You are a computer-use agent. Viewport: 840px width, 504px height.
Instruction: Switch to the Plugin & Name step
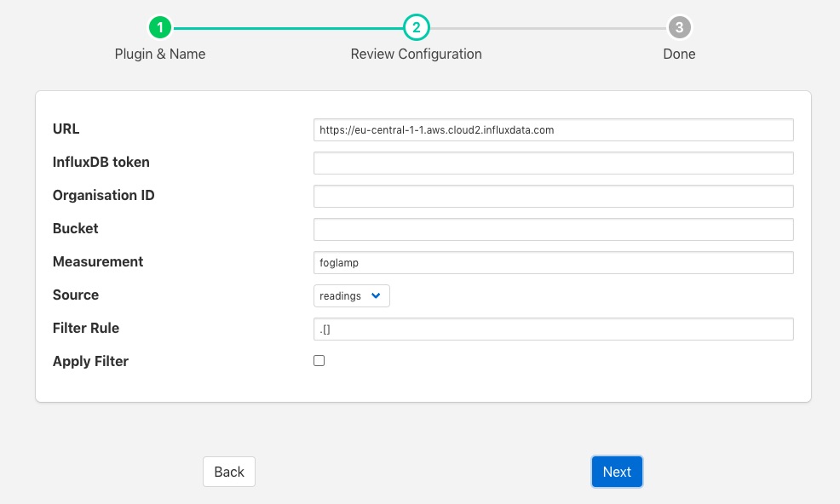160,54
